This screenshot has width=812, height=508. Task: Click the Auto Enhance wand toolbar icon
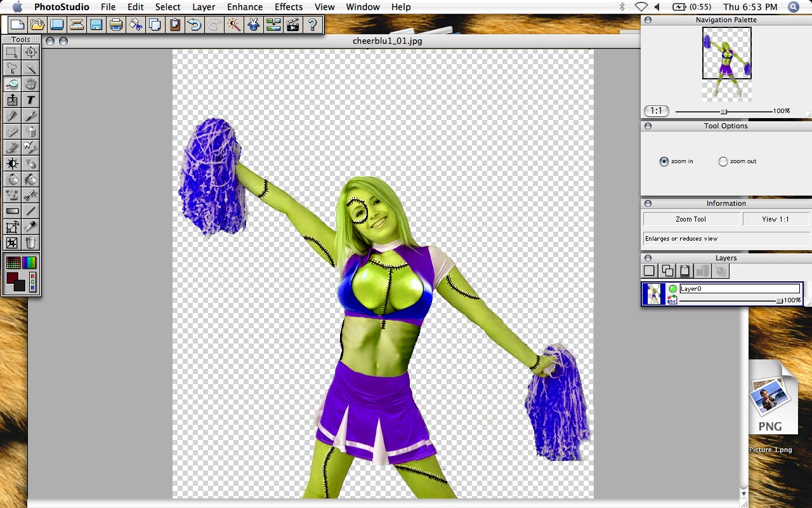(233, 25)
